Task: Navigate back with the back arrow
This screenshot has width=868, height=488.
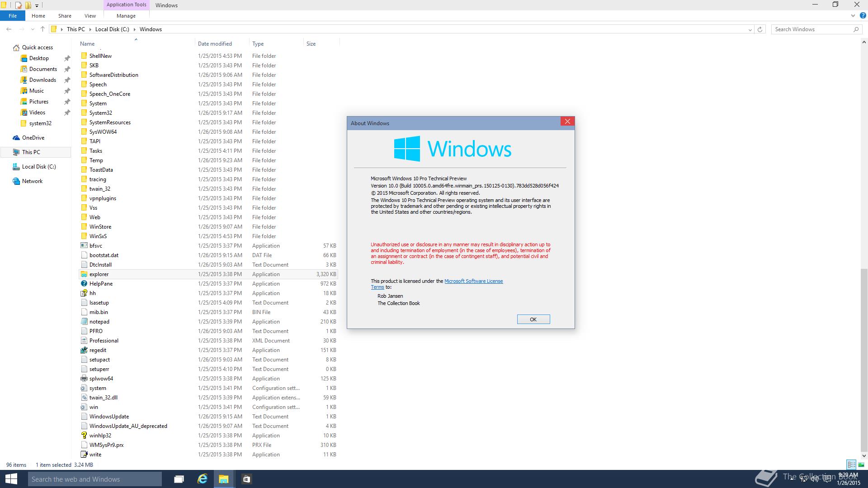Action: coord(9,29)
